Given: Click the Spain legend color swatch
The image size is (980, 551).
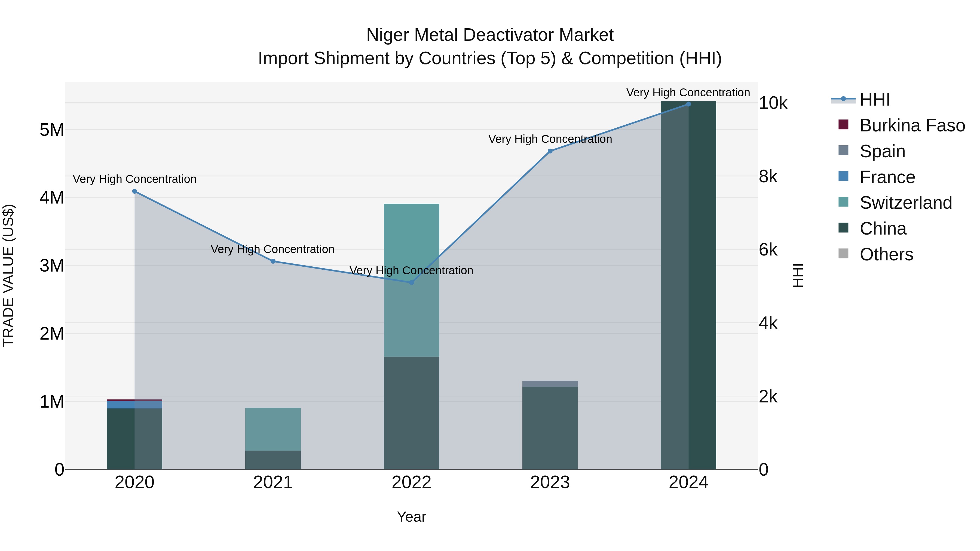Looking at the screenshot, I should tap(843, 150).
